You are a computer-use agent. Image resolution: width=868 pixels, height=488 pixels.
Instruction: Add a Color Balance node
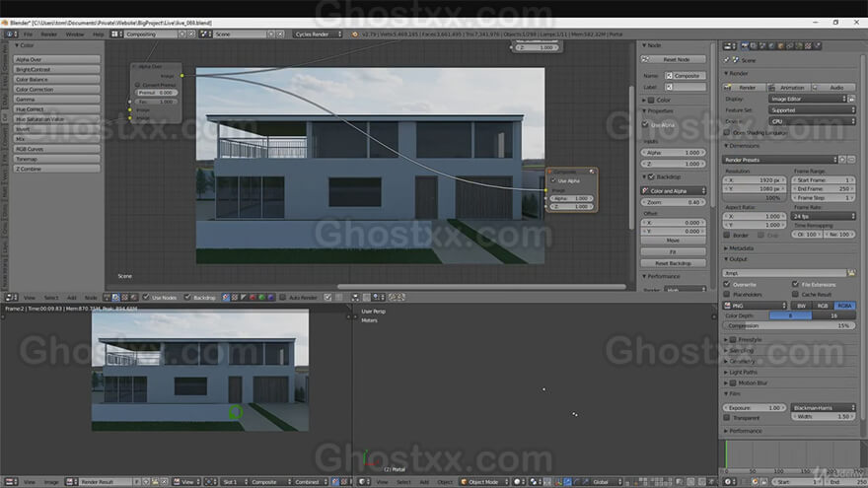pos(57,79)
